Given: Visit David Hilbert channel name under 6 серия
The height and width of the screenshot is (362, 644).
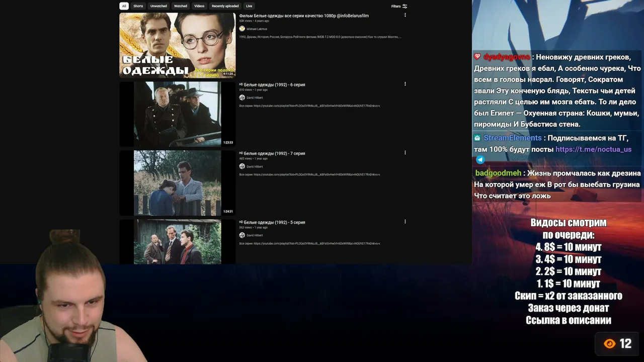Looking at the screenshot, I should (x=255, y=98).
